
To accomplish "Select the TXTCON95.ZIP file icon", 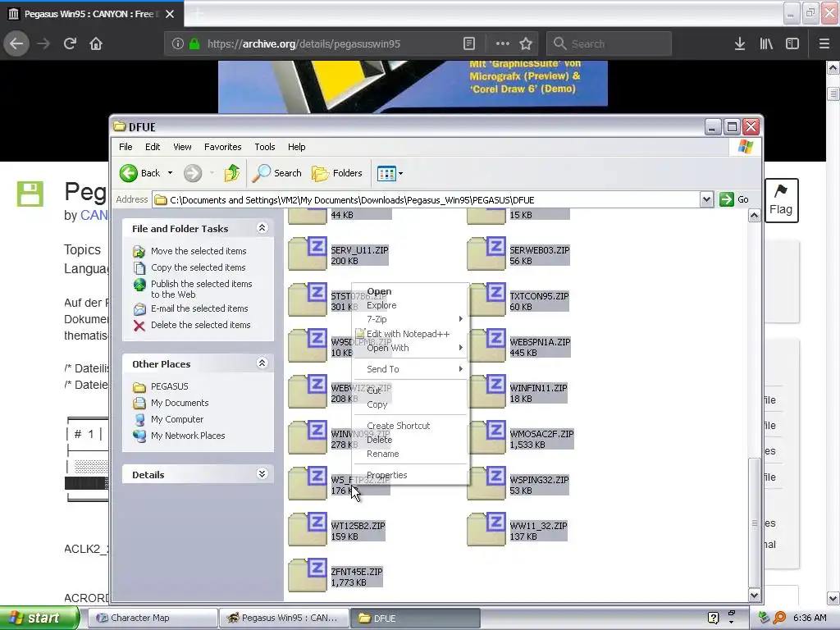I will point(486,300).
